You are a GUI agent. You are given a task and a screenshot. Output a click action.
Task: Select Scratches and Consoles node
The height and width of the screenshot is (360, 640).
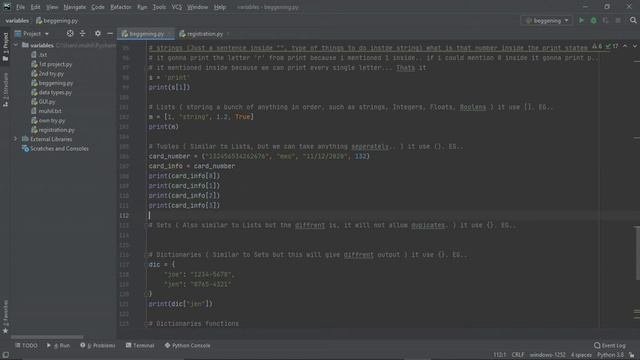click(x=55, y=149)
